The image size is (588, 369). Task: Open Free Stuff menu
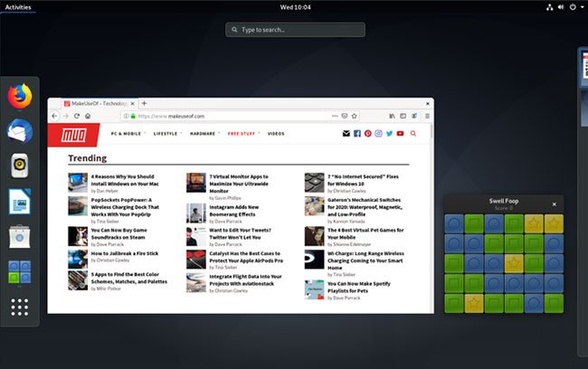(242, 134)
